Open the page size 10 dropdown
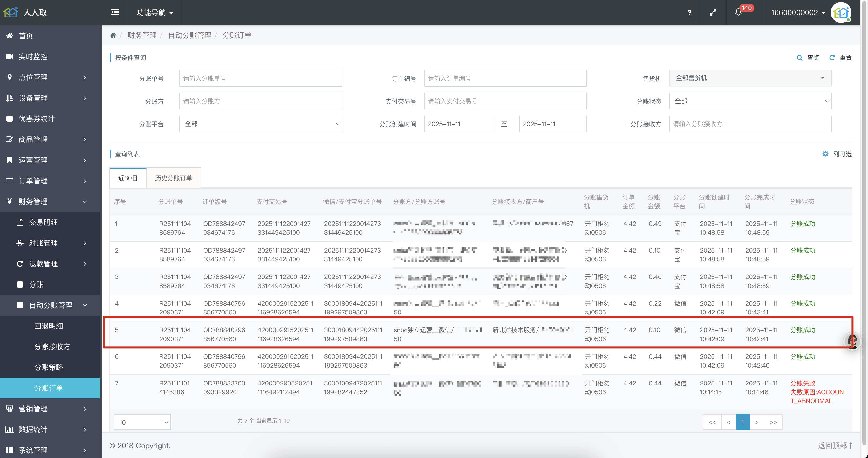This screenshot has width=868, height=458. tap(142, 422)
